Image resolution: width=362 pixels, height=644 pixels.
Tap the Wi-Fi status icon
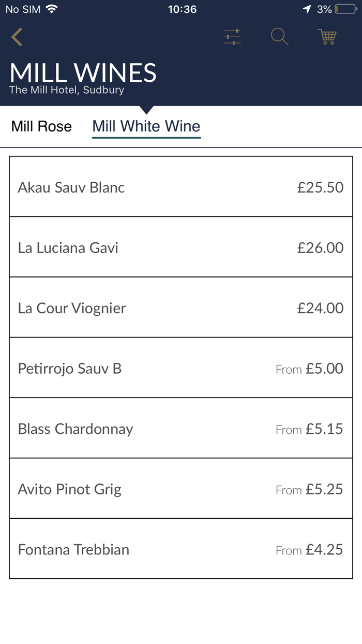point(52,9)
